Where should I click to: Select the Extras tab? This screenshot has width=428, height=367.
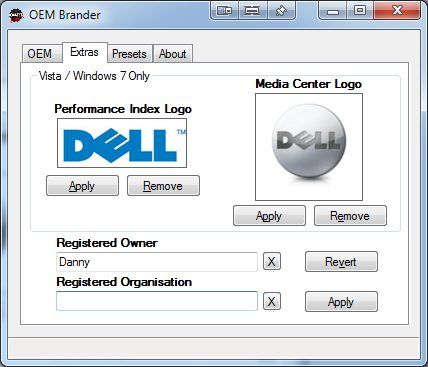click(85, 52)
